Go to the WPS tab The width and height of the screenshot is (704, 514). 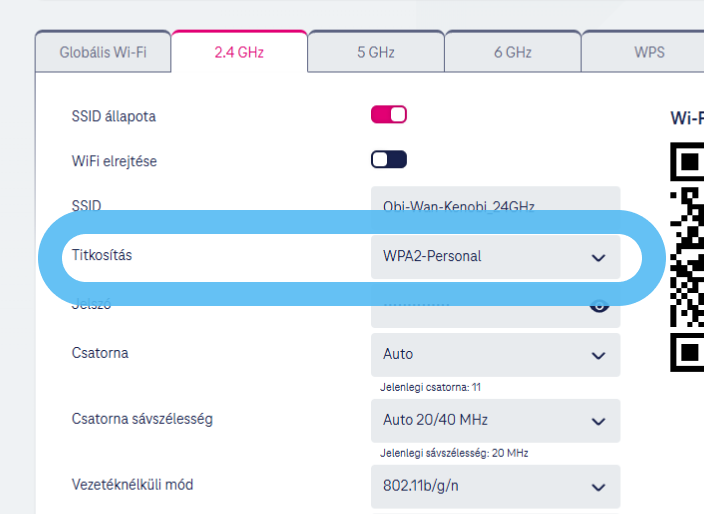click(648, 52)
